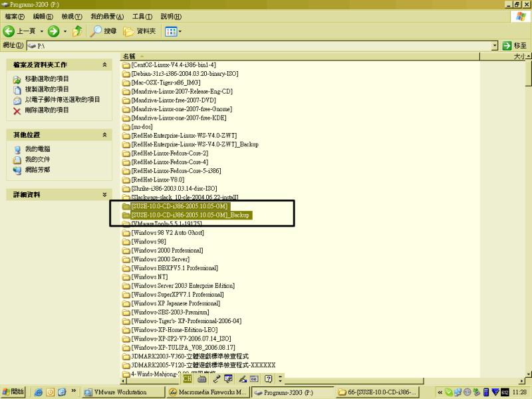
Task: Open the 工具(T) menu
Action: click(x=142, y=16)
